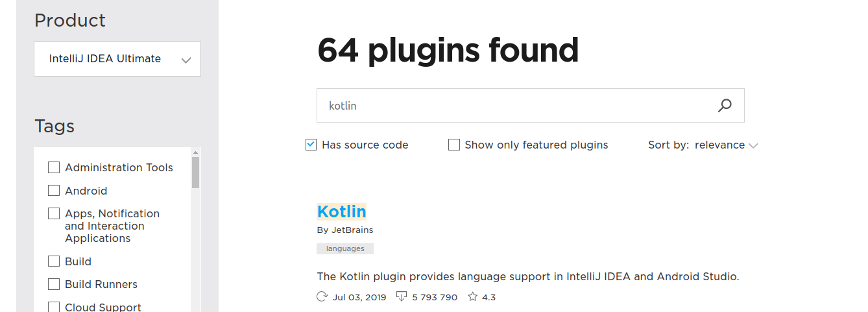Click the languages tag label
The width and height of the screenshot is (868, 312).
345,248
